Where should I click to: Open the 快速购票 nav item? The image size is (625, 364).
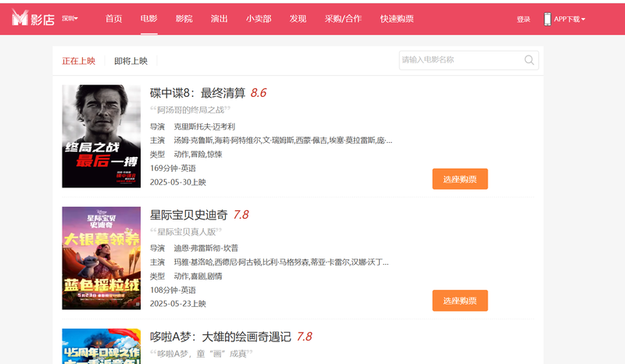[x=397, y=19]
